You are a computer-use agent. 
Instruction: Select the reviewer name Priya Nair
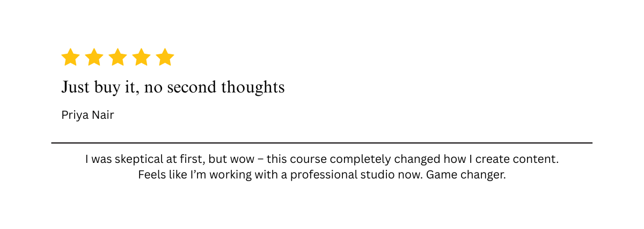87,115
